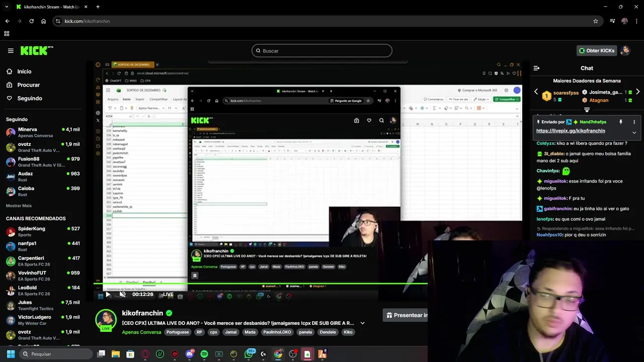644x362 pixels.
Task: Open Jukes recommended channel
Action: pos(43,305)
